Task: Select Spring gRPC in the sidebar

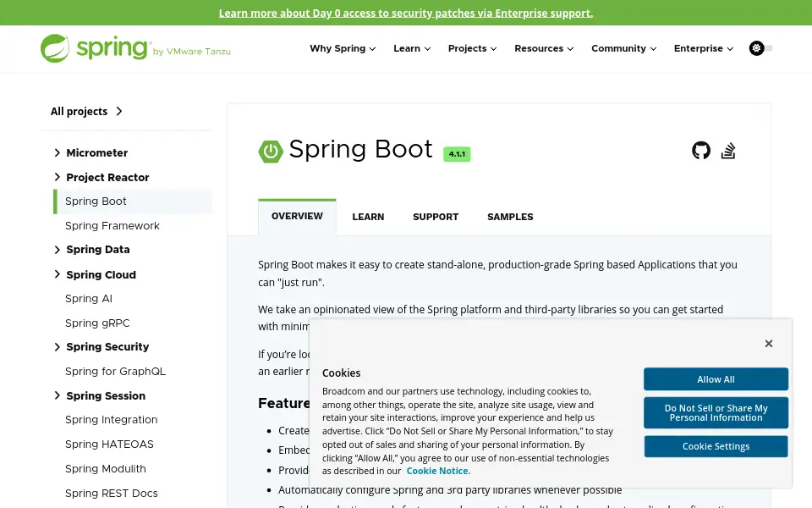Action: [97, 323]
